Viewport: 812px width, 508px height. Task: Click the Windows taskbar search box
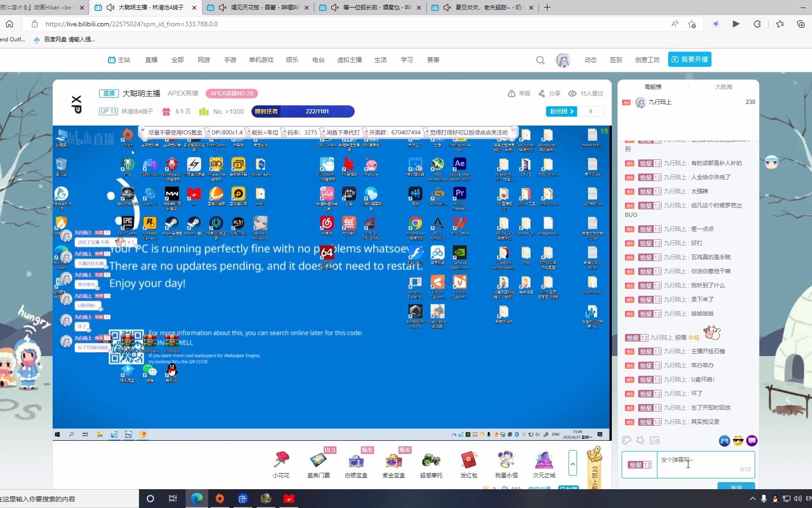[69, 499]
